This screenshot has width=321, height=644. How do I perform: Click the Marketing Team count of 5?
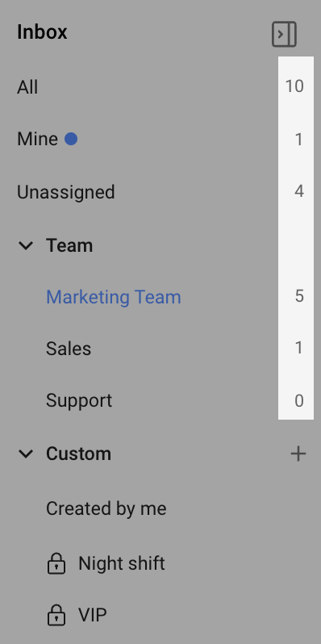(x=299, y=296)
